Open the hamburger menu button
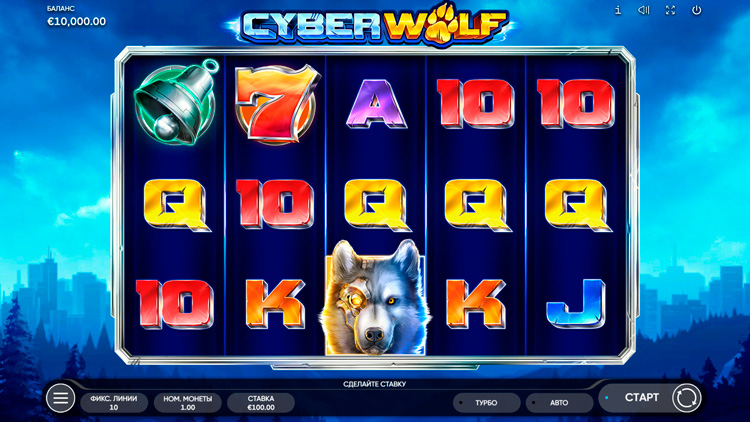The width and height of the screenshot is (750, 422). [x=60, y=398]
